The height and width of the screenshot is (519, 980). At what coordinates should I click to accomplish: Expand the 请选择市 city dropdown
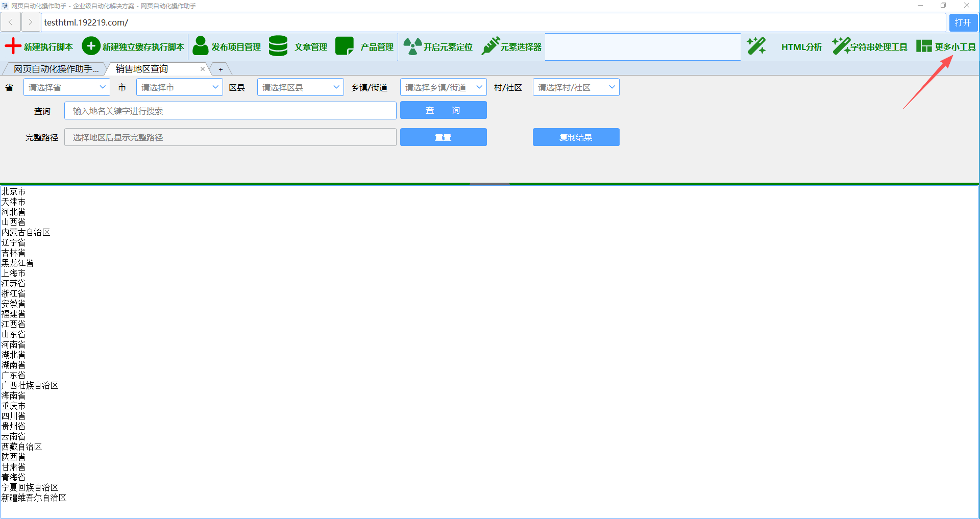179,87
